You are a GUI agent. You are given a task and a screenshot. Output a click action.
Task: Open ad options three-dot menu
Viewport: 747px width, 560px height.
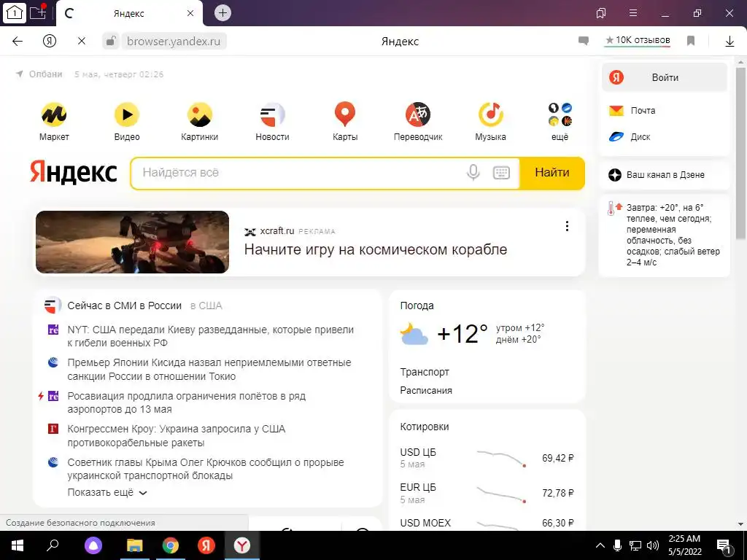point(566,226)
